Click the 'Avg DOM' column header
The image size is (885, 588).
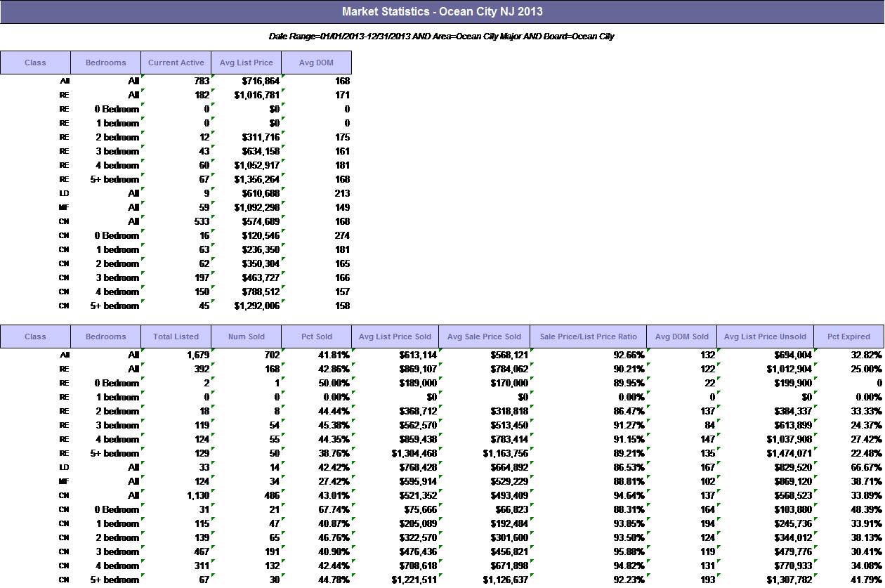tap(317, 63)
